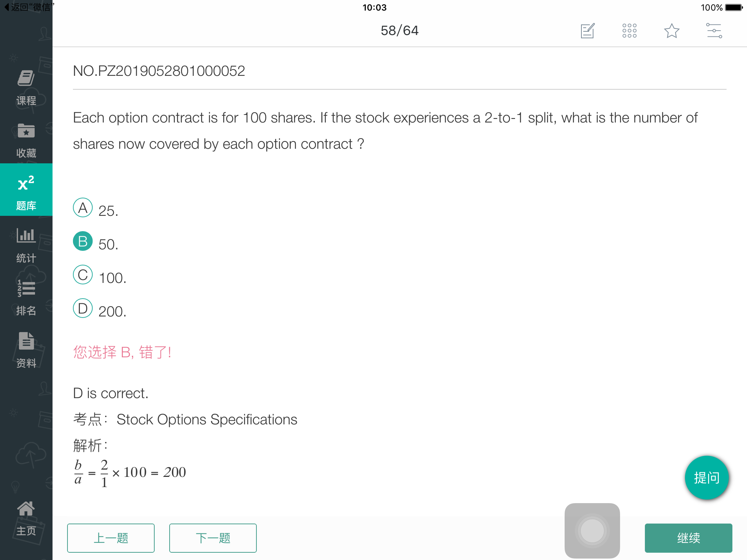The height and width of the screenshot is (560, 747).
Task: Go to previous question with 上一题
Action: pyautogui.click(x=111, y=538)
